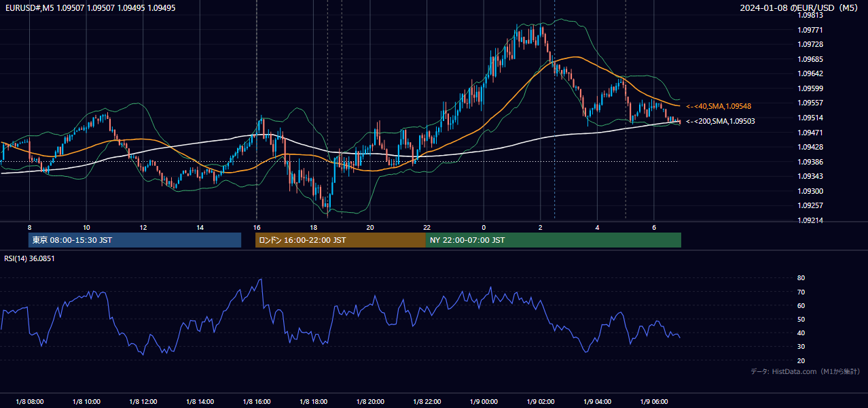Click price axis label 1.09813

(810, 15)
